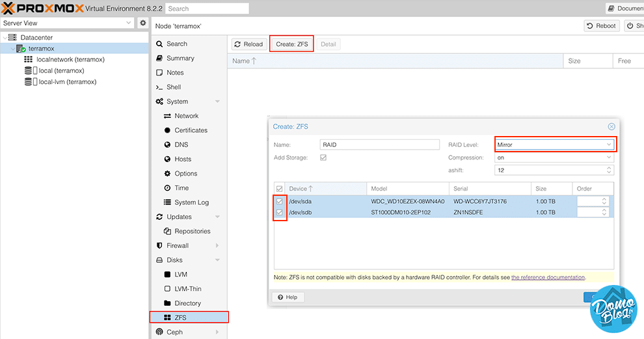The image size is (644, 339).
Task: Click the Certificates badge icon
Action: (x=167, y=130)
